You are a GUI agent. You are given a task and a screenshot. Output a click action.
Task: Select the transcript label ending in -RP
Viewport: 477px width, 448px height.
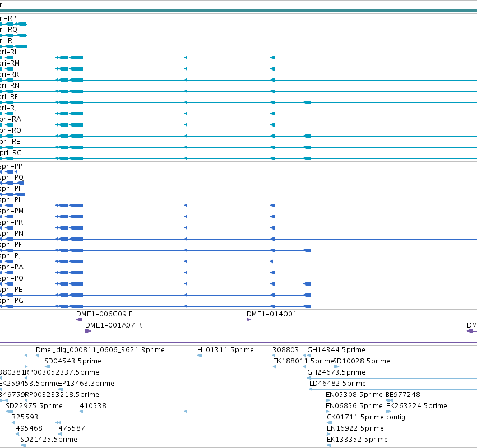tap(8, 18)
